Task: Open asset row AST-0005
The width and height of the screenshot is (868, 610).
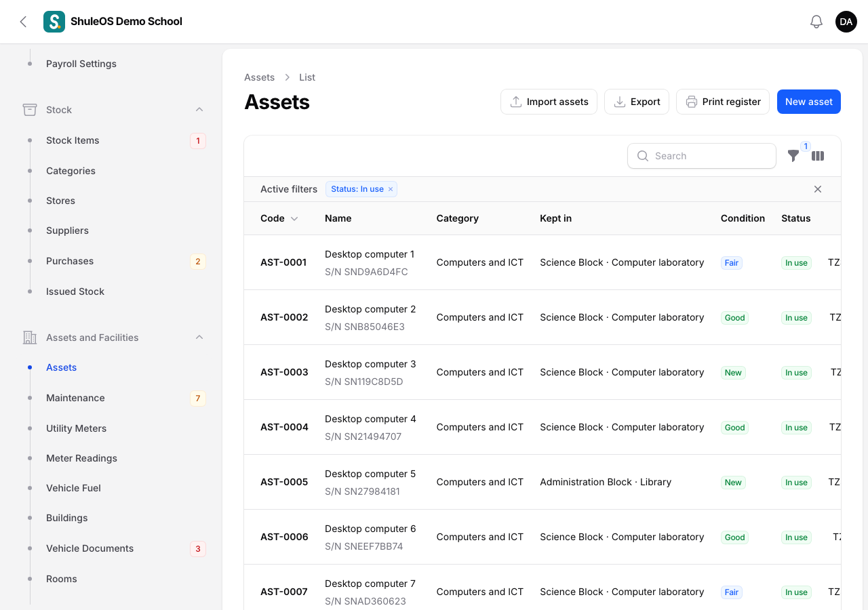Action: [542, 482]
